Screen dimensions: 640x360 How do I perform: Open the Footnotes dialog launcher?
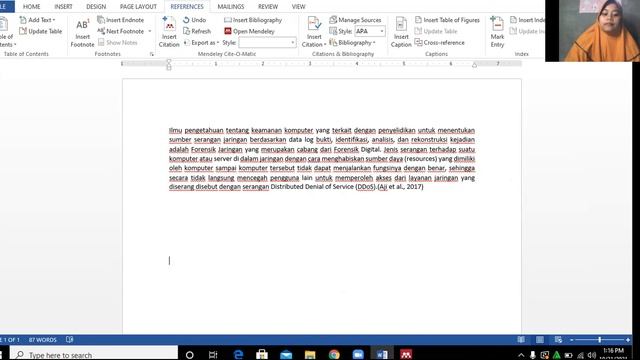pyautogui.click(x=152, y=54)
